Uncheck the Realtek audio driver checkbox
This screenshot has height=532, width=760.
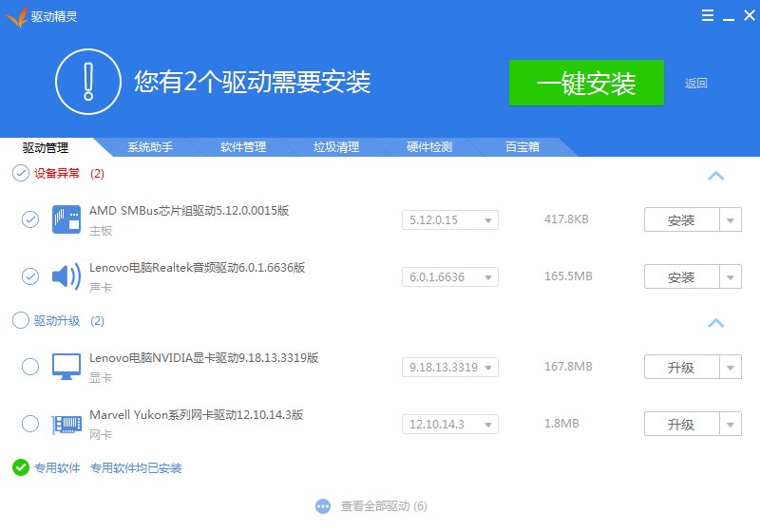(30, 276)
